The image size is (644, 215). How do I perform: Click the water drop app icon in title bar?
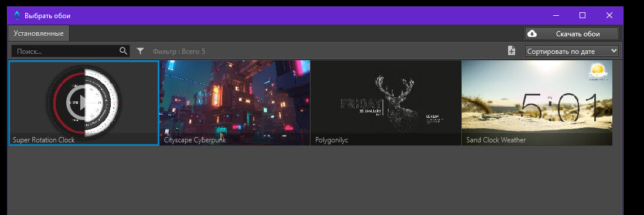pyautogui.click(x=17, y=16)
